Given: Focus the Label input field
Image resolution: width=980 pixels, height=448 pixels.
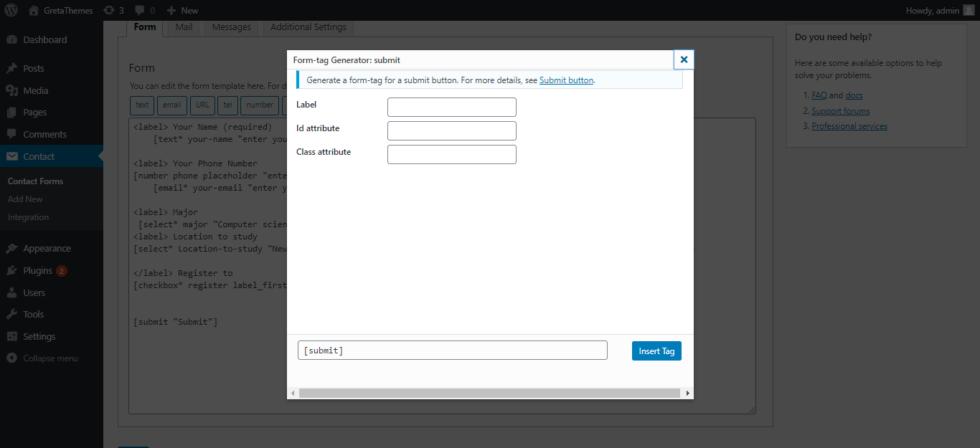Looking at the screenshot, I should tap(452, 108).
